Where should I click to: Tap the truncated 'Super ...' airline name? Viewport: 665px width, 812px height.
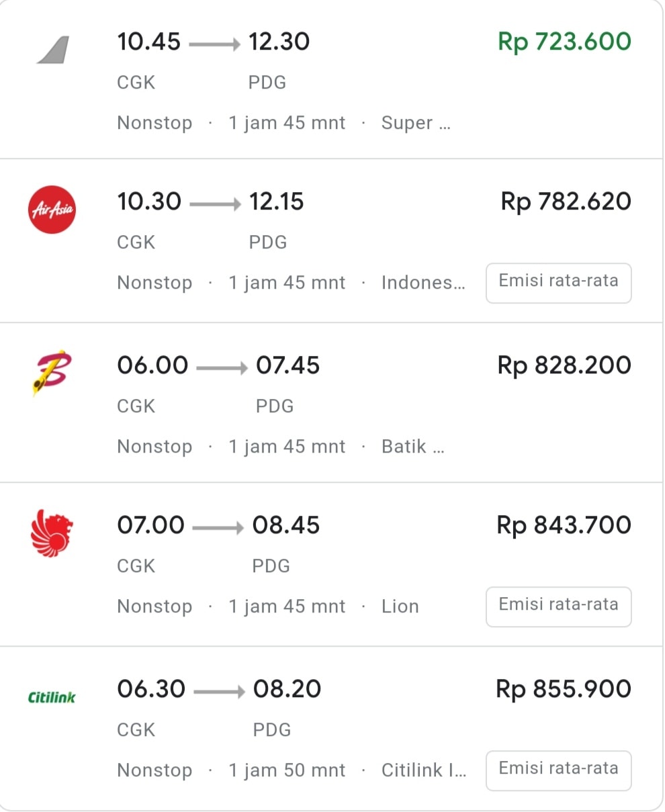[x=415, y=123]
